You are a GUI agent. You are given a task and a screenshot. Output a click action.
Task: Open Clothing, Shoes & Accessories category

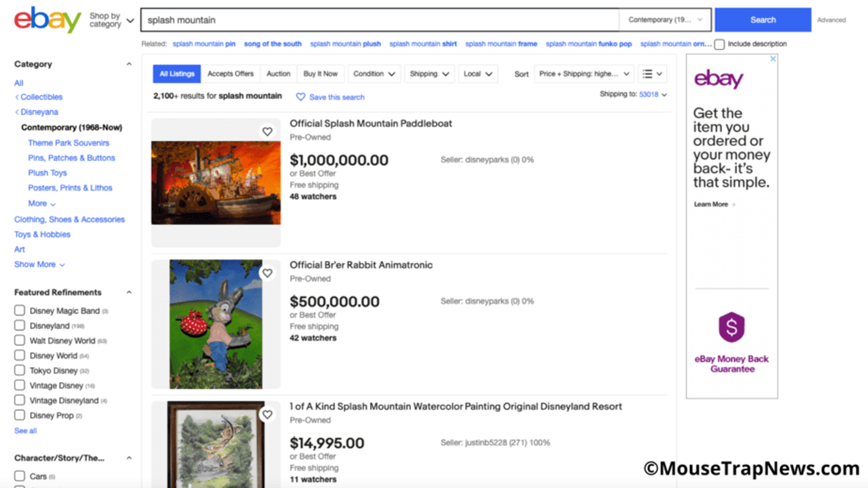coord(69,219)
